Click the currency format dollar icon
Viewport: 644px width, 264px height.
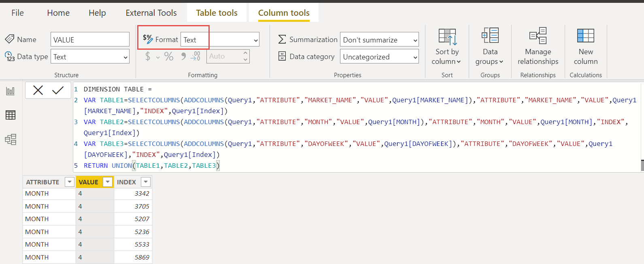(148, 56)
